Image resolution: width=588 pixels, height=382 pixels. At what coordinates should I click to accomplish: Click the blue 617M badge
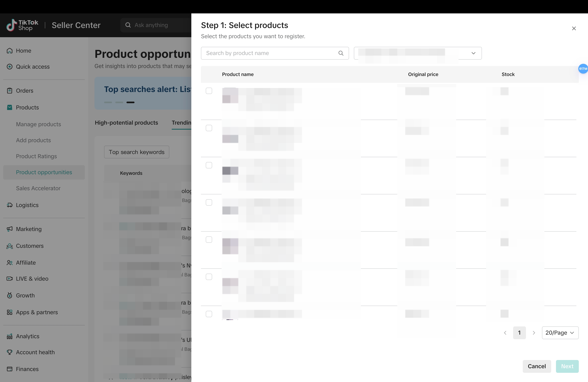click(583, 69)
